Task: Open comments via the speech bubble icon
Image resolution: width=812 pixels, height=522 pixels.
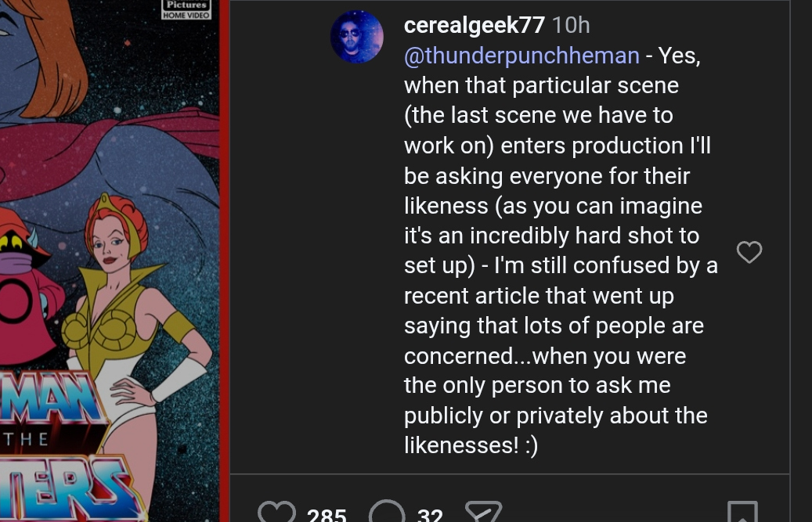Action: 386,513
